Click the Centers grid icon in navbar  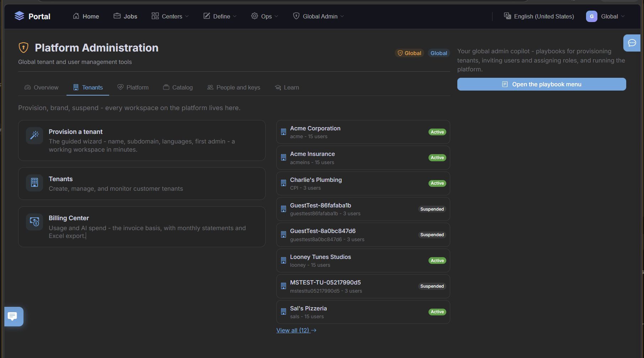tap(155, 16)
